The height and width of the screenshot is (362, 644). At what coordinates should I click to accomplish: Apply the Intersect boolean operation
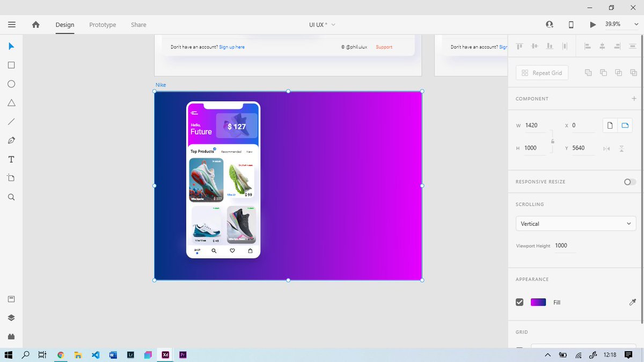618,73
